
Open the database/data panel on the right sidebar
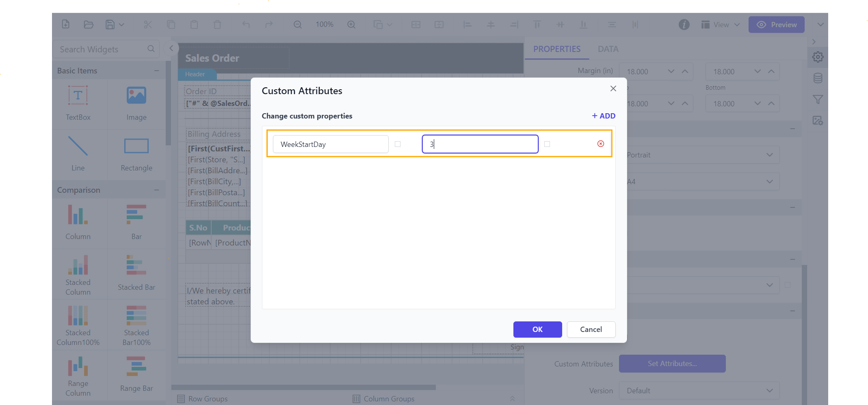tap(818, 78)
